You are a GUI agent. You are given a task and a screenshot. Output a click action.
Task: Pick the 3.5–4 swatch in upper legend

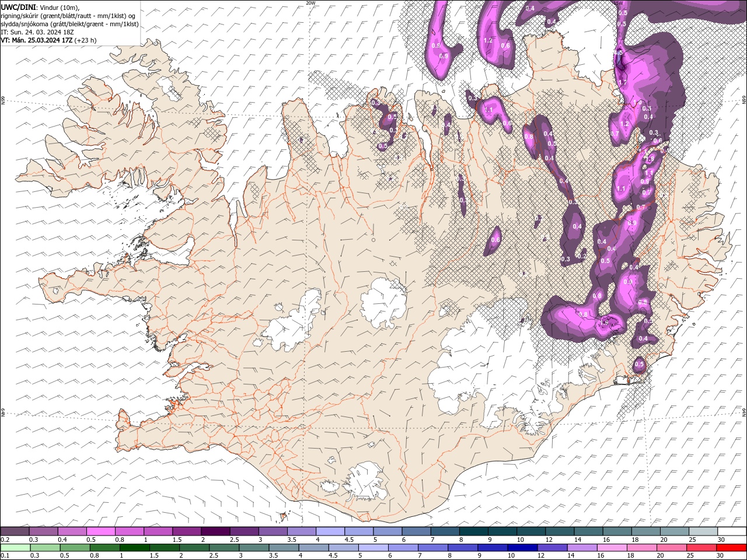[x=301, y=531]
